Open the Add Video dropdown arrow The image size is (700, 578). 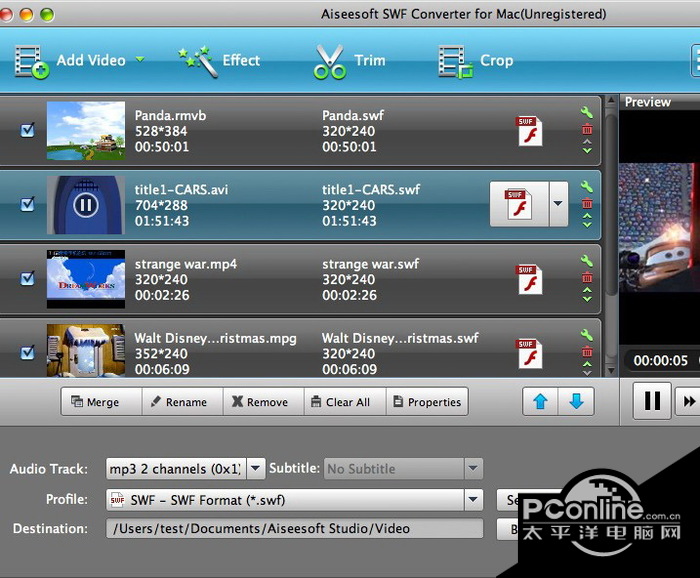pos(140,59)
